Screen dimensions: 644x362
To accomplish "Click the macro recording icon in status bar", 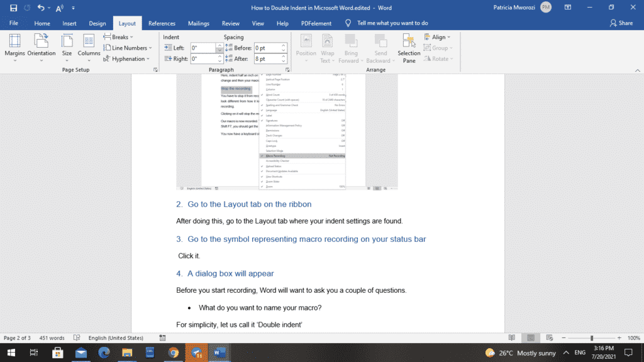I will click(x=163, y=337).
